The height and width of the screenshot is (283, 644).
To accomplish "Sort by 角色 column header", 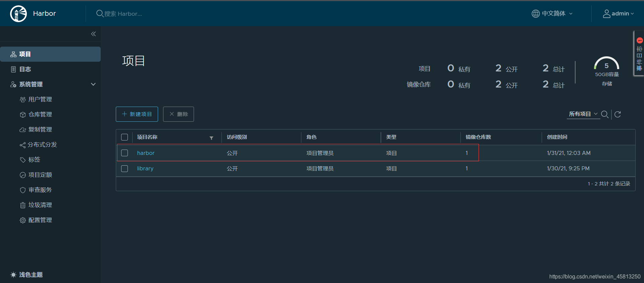I will (x=311, y=137).
